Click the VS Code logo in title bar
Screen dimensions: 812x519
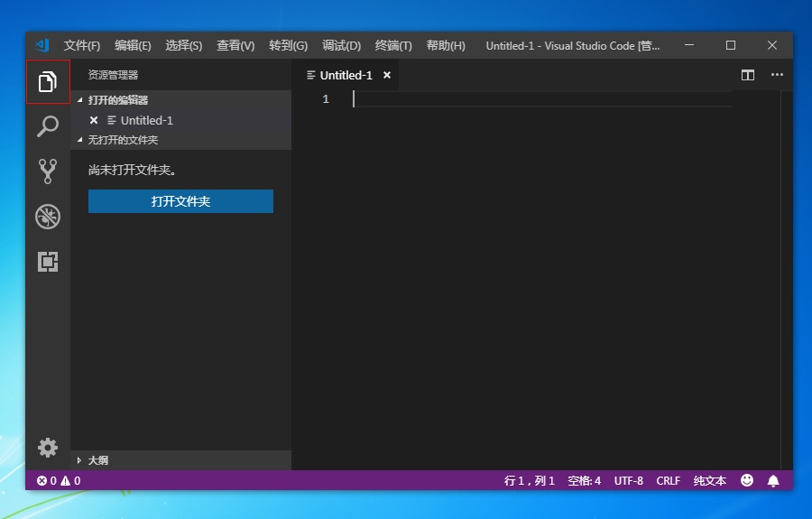[42, 45]
